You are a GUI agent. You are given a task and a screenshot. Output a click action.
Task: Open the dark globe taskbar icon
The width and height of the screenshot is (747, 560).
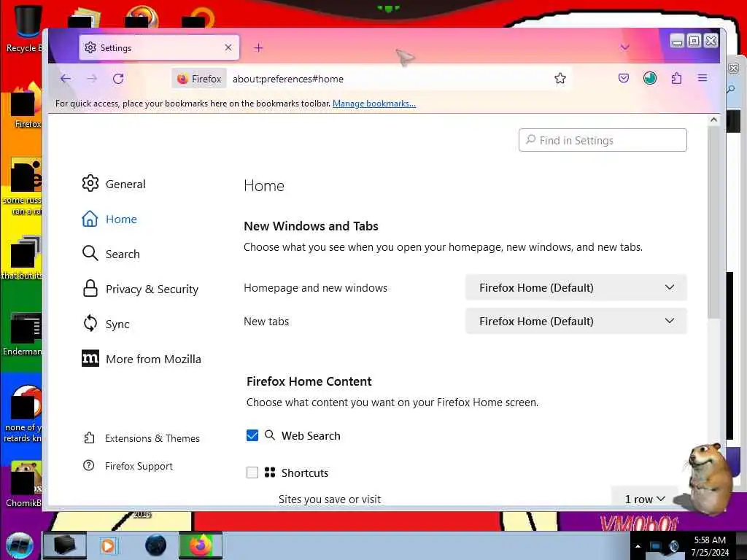click(x=155, y=545)
